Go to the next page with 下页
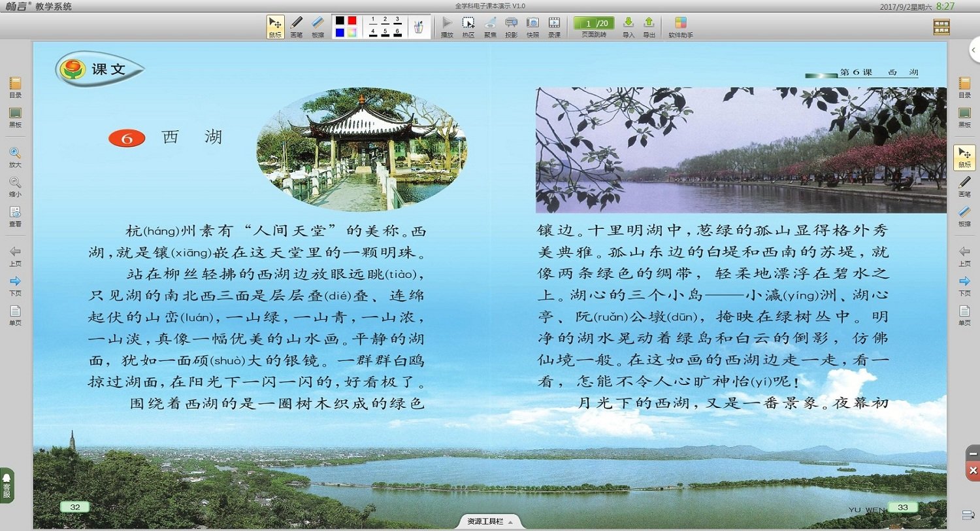Image resolution: width=980 pixels, height=531 pixels. point(15,283)
